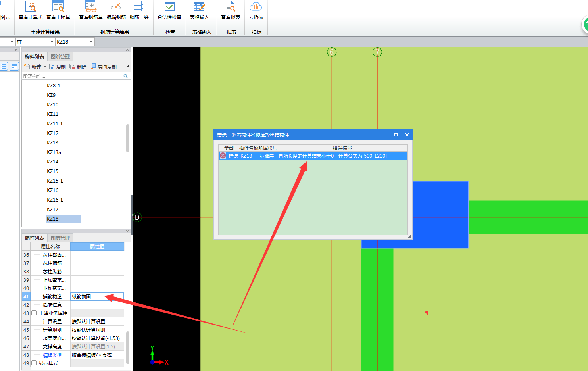The width and height of the screenshot is (588, 371).
Task: Switch to 图纸管理 tab
Action: click(x=60, y=57)
